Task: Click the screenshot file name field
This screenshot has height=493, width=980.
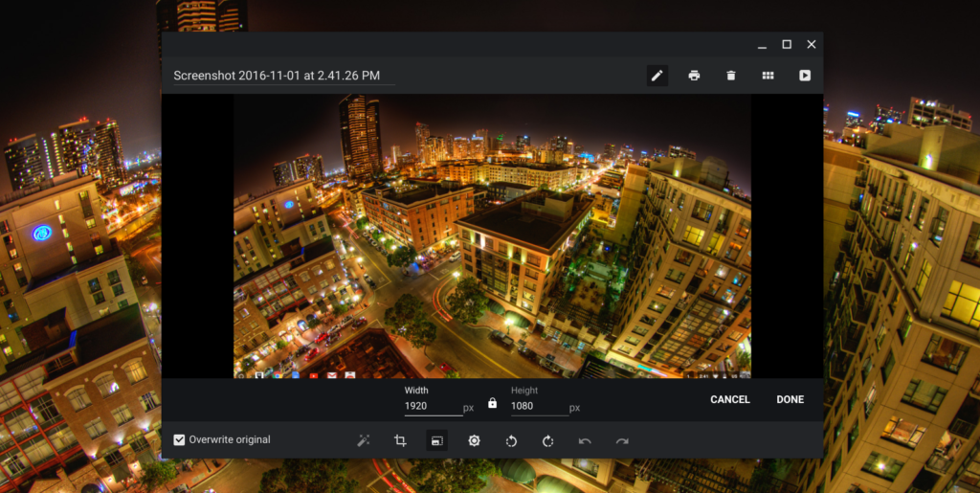Action: tap(282, 76)
